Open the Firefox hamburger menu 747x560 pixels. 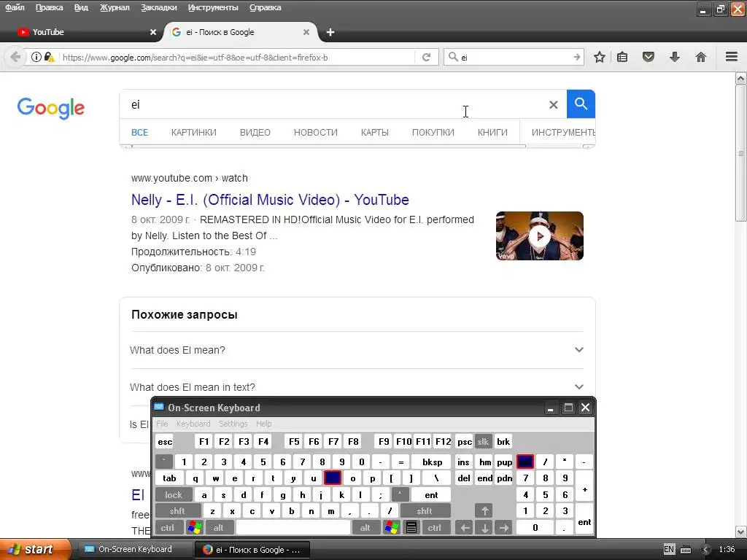732,57
